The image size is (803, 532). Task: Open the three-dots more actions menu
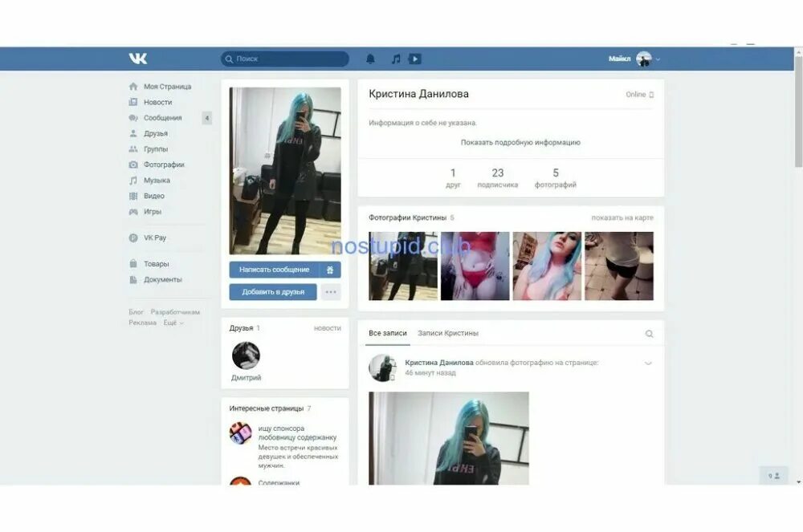[x=331, y=292]
